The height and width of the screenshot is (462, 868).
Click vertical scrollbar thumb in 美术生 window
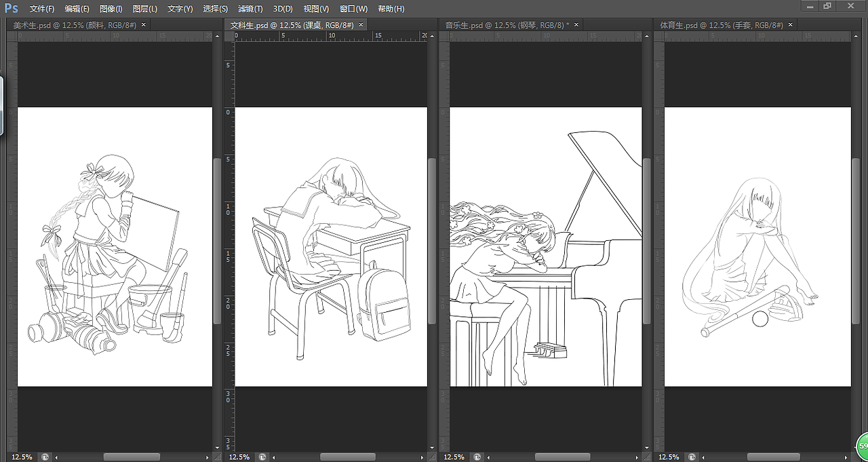click(217, 242)
